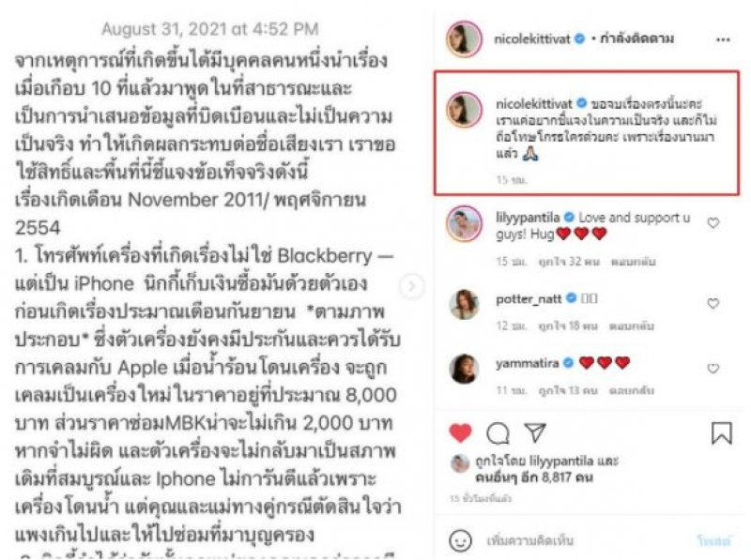Image resolution: width=751 pixels, height=560 pixels.
Task: Open potter_natt's profile from the comment
Action: coord(529,298)
